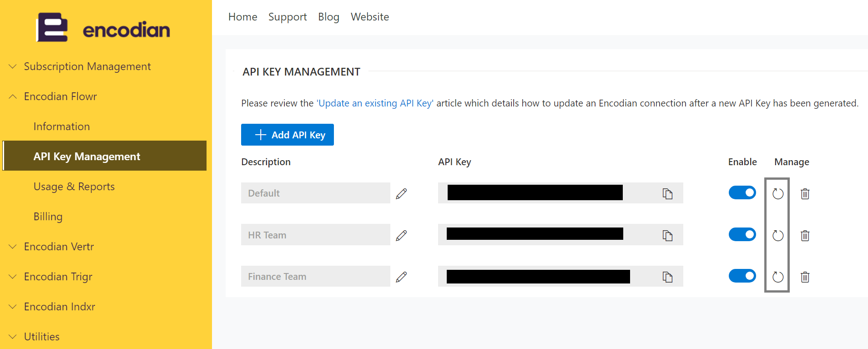868x349 pixels.
Task: Copy the Default API key to clipboard
Action: pyautogui.click(x=667, y=194)
